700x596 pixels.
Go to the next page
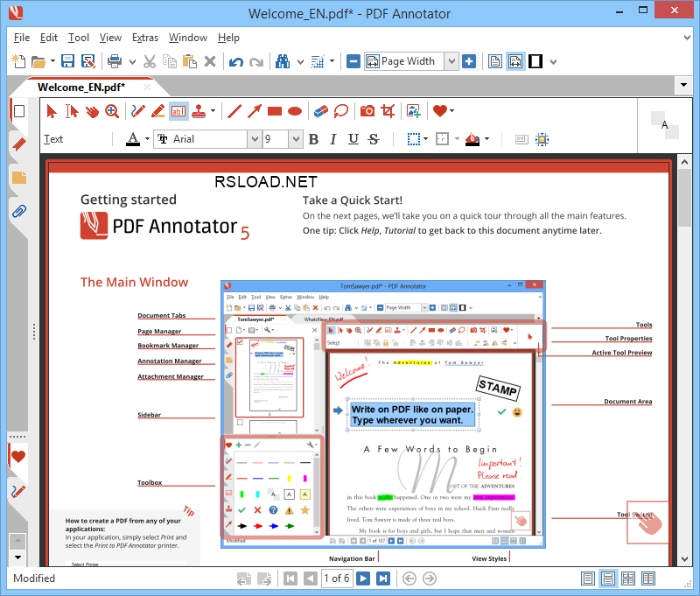coord(363,578)
